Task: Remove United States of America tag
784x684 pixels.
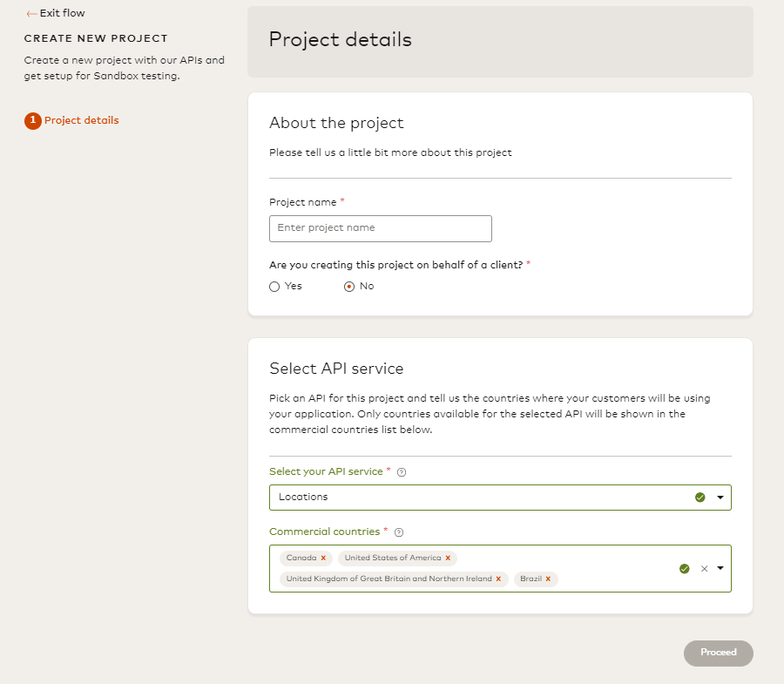Action: (x=448, y=558)
